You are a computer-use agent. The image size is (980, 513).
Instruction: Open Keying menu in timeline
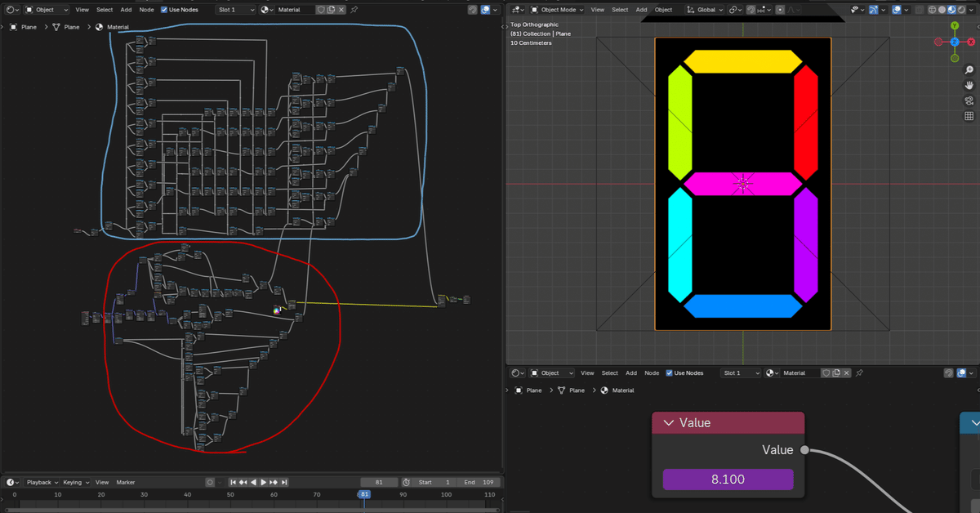[74, 483]
